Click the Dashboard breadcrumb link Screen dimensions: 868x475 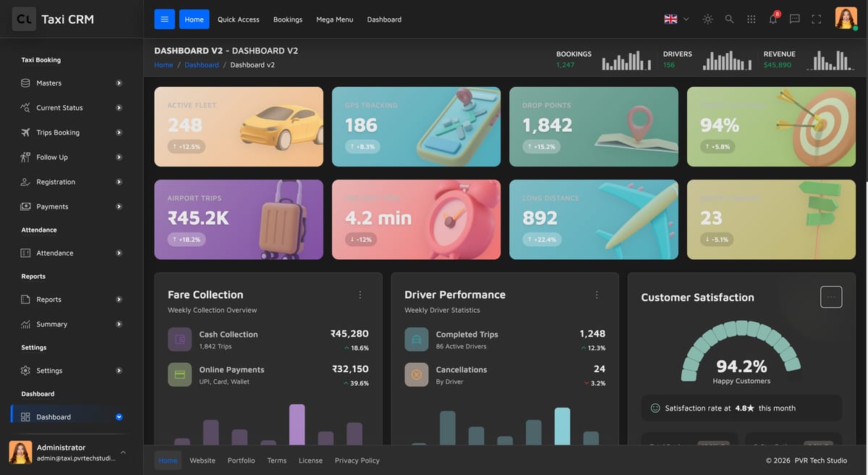tap(201, 64)
